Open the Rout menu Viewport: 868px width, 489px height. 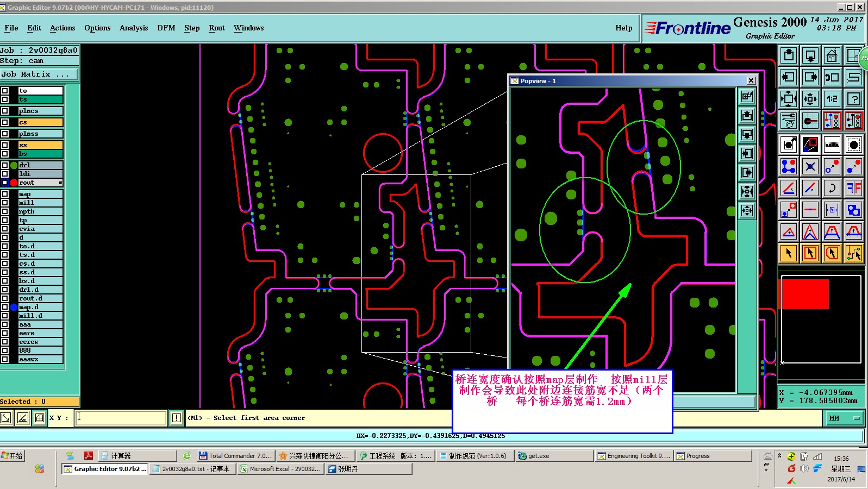[x=217, y=28]
